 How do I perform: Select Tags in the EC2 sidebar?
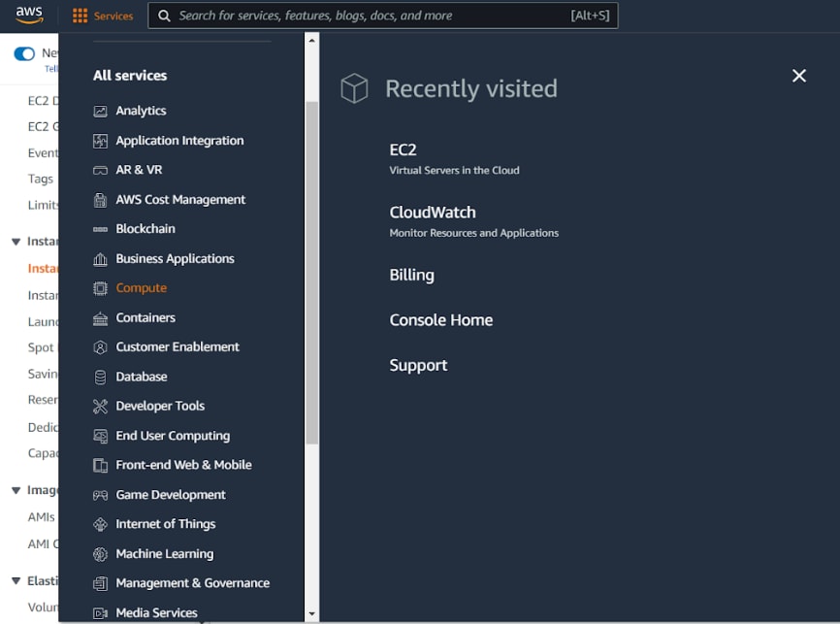40,180
